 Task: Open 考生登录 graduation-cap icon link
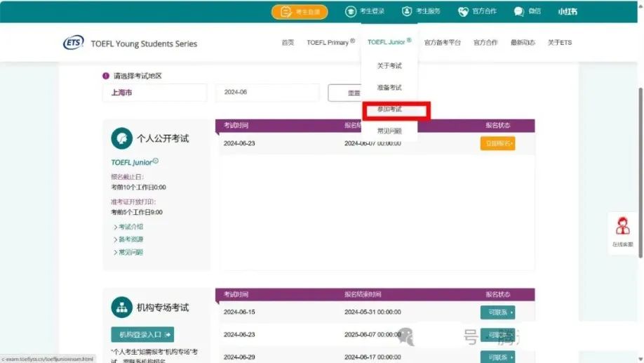[x=364, y=11]
